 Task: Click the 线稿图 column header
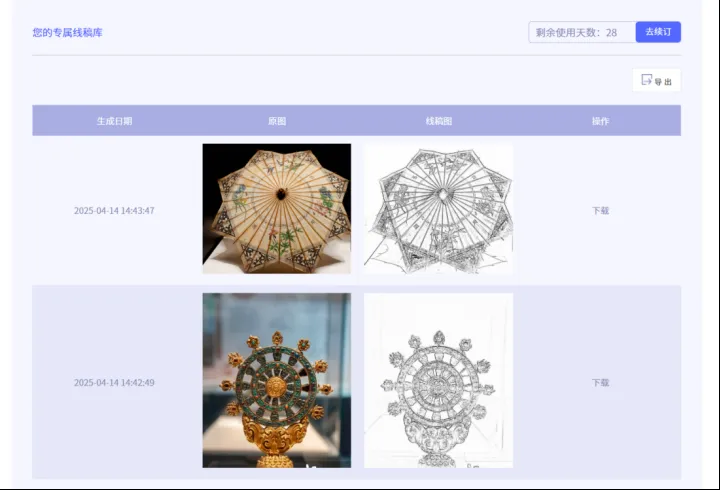439,121
